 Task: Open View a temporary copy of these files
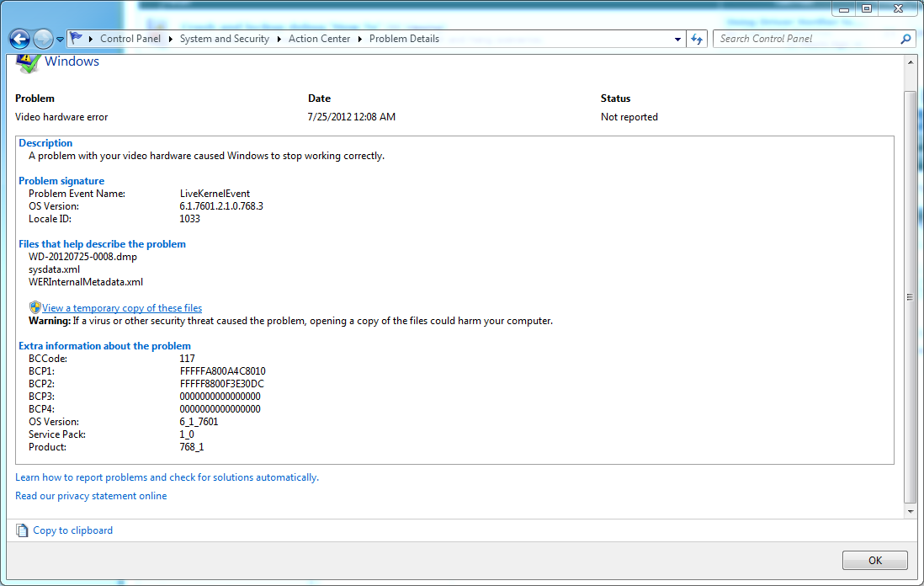coord(122,308)
